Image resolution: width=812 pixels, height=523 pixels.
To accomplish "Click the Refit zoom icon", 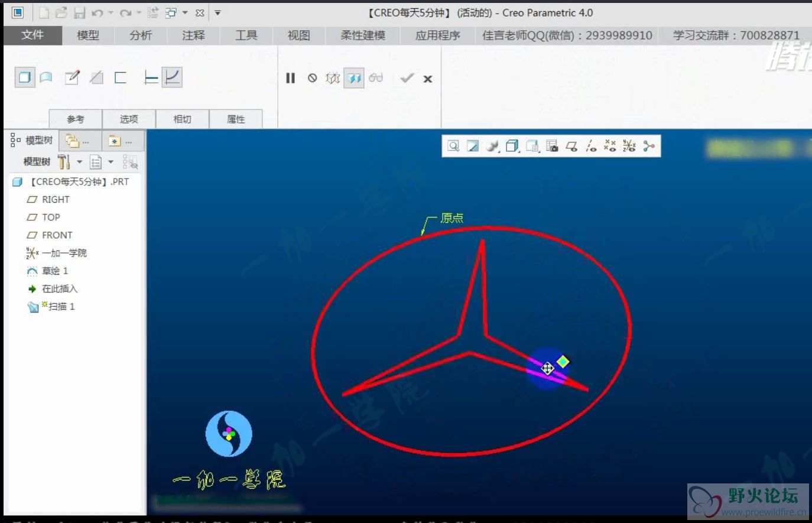I will (453, 146).
